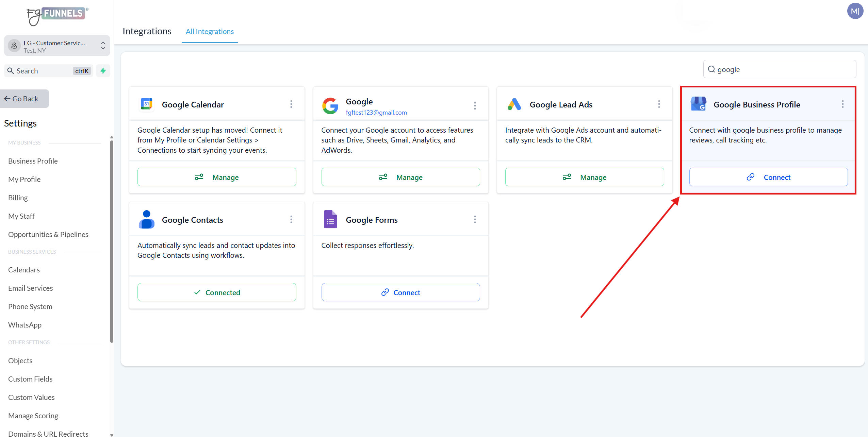Click the Google Forms purple document icon
Viewport: 868px width, 437px height.
click(x=330, y=219)
